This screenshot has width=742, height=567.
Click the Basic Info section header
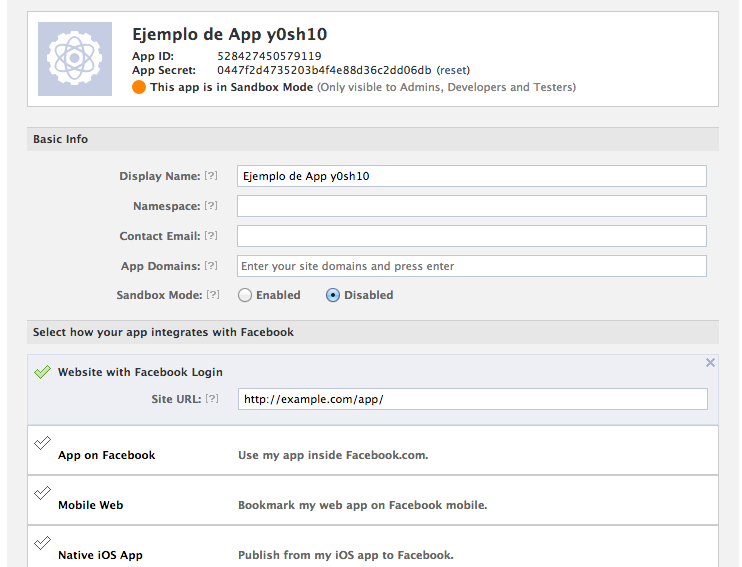pyautogui.click(x=373, y=139)
